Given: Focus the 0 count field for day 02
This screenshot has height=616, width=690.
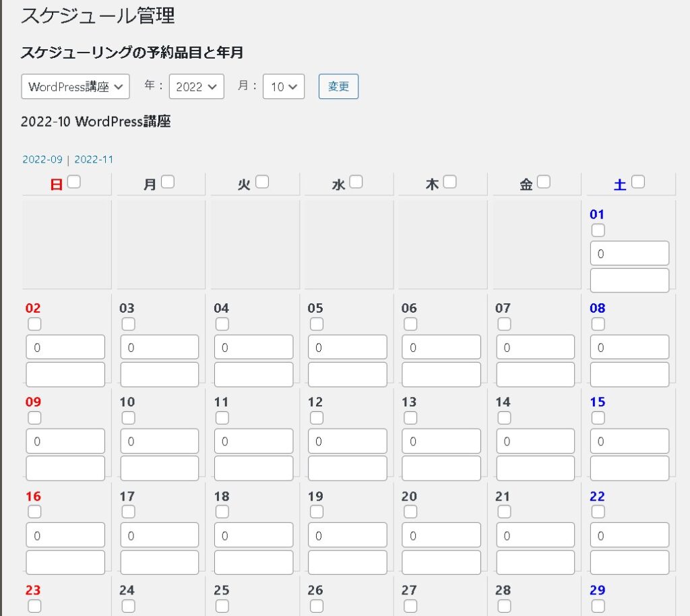Looking at the screenshot, I should pos(65,347).
